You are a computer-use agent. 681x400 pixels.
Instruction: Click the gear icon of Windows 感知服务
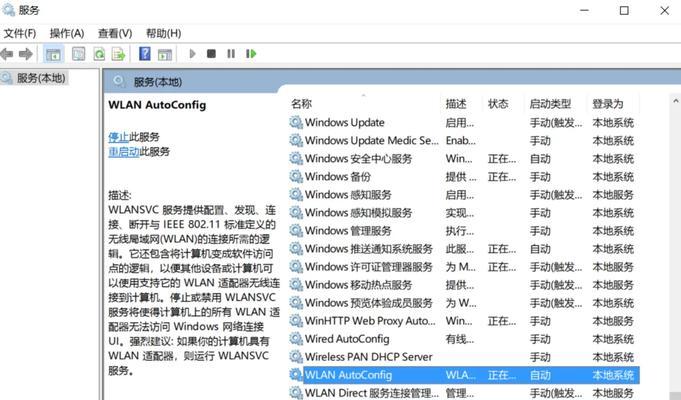(x=296, y=195)
